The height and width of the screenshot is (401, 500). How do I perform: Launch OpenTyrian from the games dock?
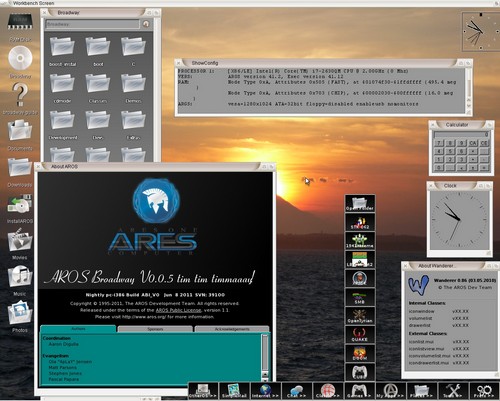click(x=360, y=315)
